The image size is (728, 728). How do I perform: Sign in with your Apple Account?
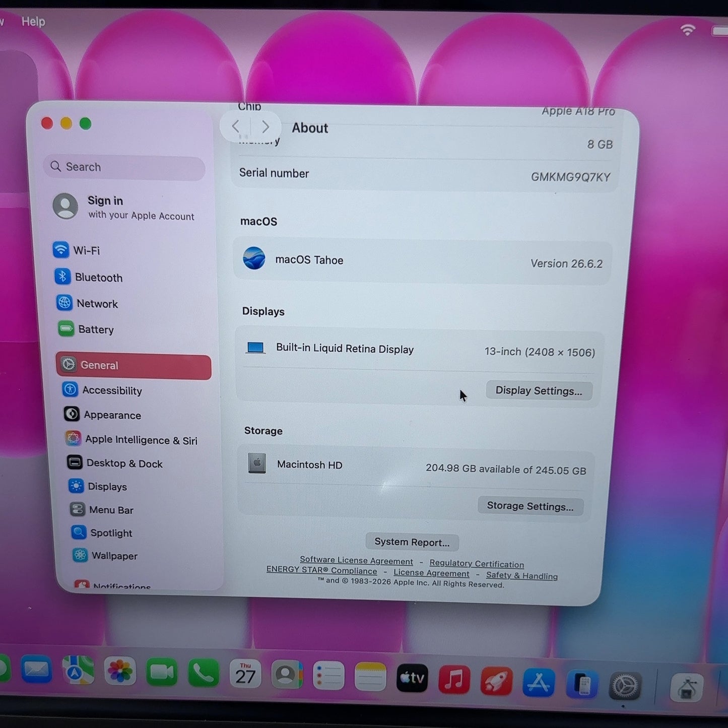tap(124, 207)
